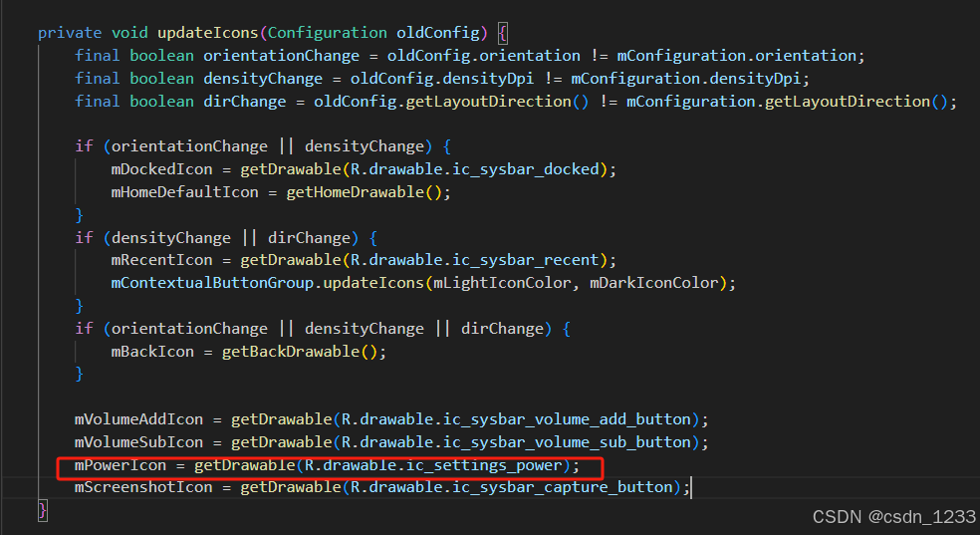The image size is (980, 535).
Task: Select the 'mHomeDefaultIcon' variable
Action: (184, 192)
